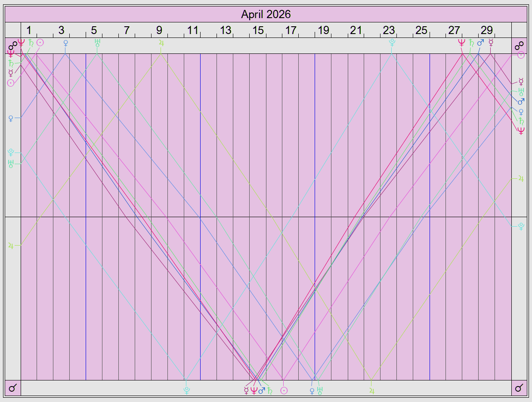Click the Venus glyph on the left edge
This screenshot has width=532, height=402.
[11, 118]
